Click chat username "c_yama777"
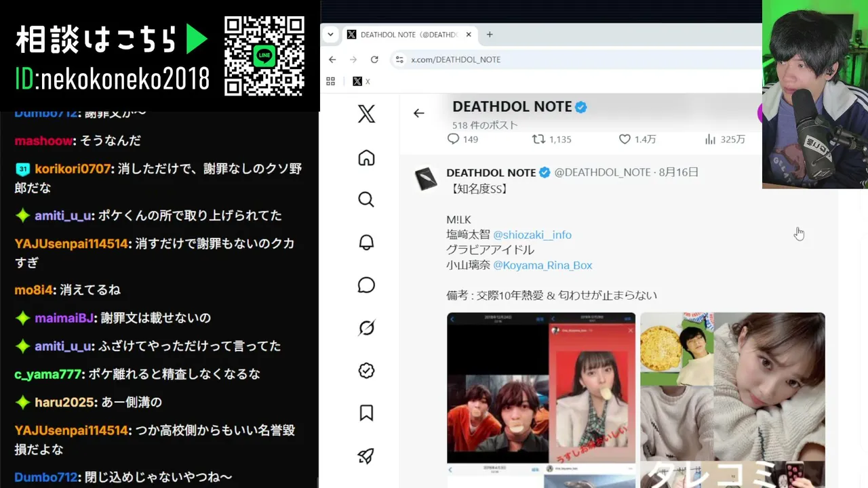The image size is (868, 488). pyautogui.click(x=48, y=374)
